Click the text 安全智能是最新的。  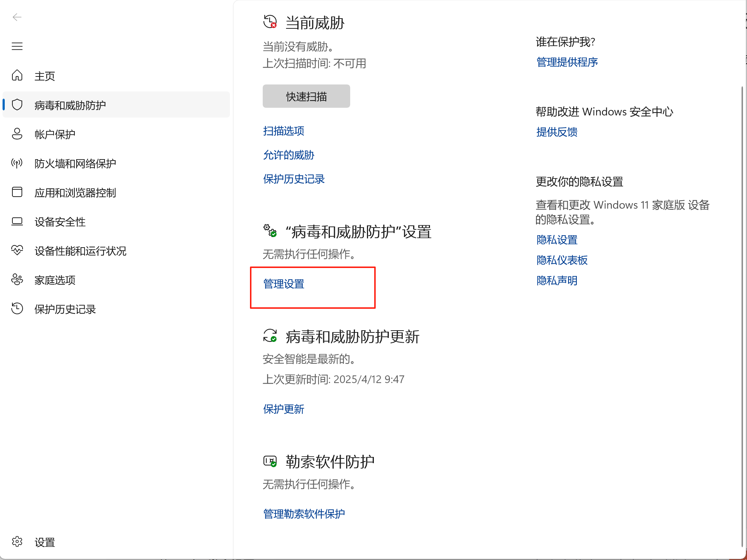(x=309, y=359)
